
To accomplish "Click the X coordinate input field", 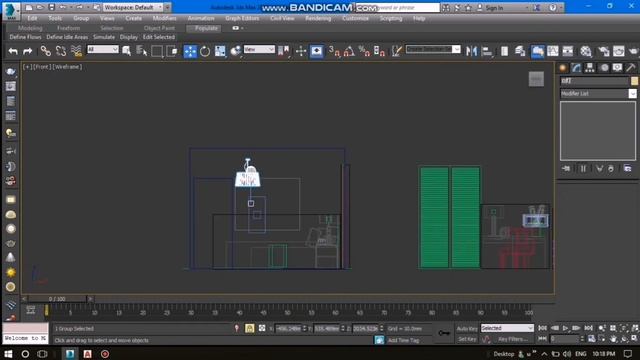I will (288, 328).
